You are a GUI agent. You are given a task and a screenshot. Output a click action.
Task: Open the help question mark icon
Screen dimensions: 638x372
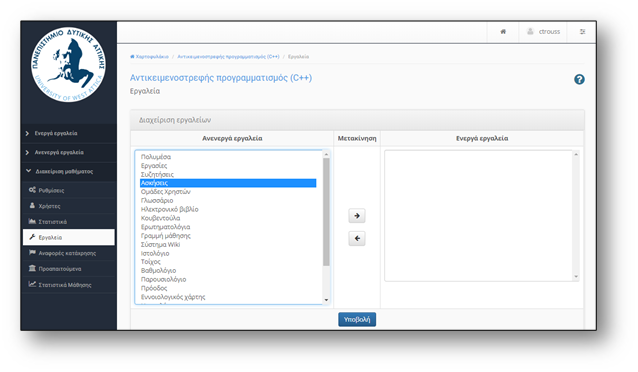tap(579, 79)
